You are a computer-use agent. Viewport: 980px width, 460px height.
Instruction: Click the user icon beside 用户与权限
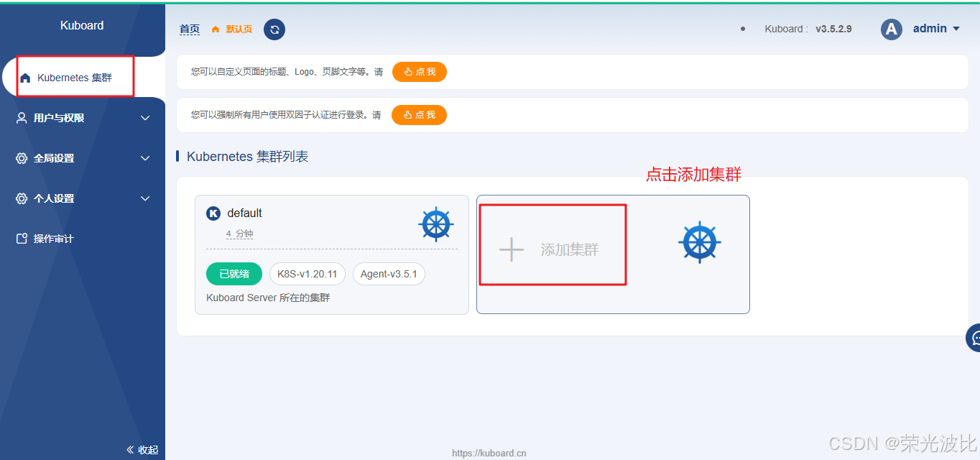coord(22,118)
